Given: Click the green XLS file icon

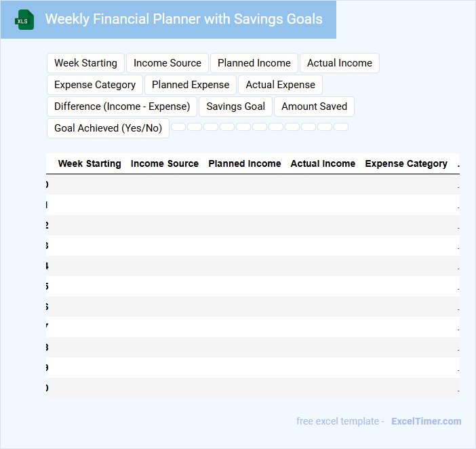Looking at the screenshot, I should coord(25,20).
